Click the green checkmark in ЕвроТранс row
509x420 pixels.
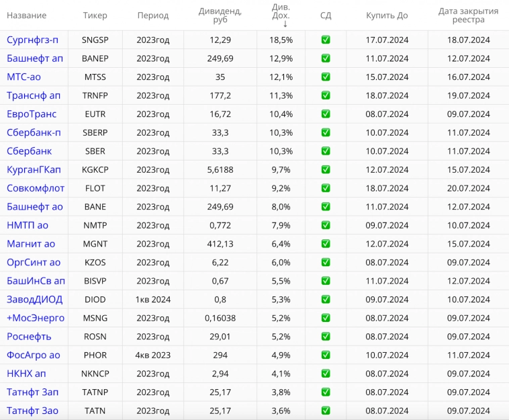pyautogui.click(x=326, y=114)
